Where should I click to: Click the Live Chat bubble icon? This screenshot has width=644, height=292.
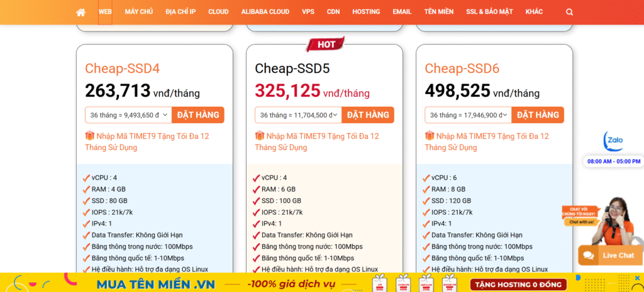589,256
